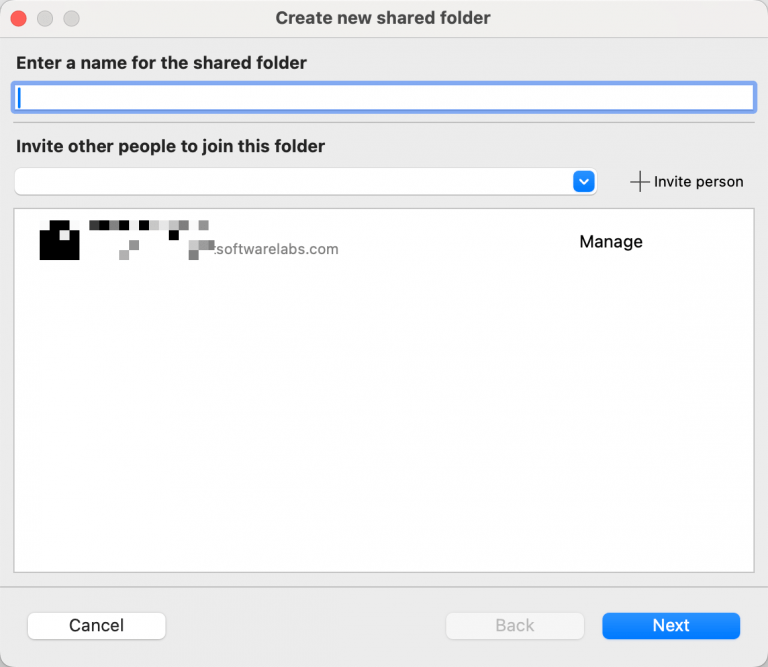This screenshot has height=667, width=768.
Task: Click the Cancel button
Action: (x=96, y=626)
